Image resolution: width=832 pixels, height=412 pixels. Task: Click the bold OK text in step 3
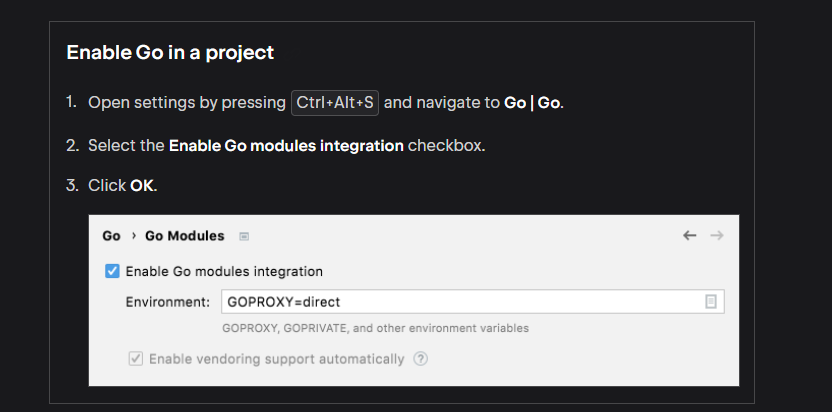143,186
